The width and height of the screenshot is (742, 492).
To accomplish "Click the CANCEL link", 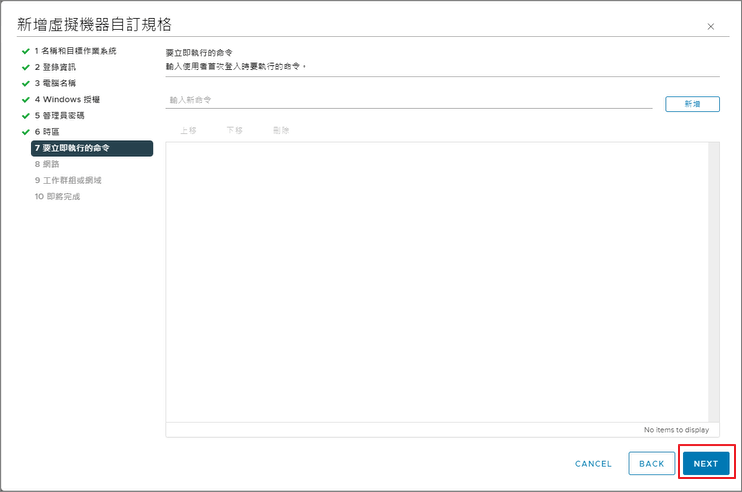I will [593, 464].
